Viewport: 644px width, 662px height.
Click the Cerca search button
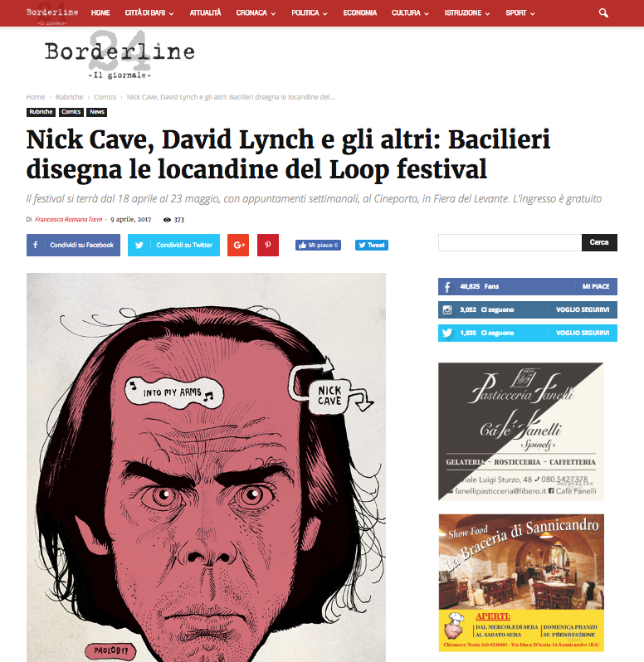[x=599, y=242]
